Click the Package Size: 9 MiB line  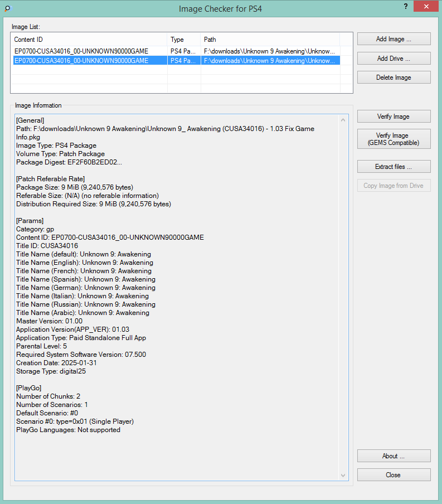click(75, 187)
